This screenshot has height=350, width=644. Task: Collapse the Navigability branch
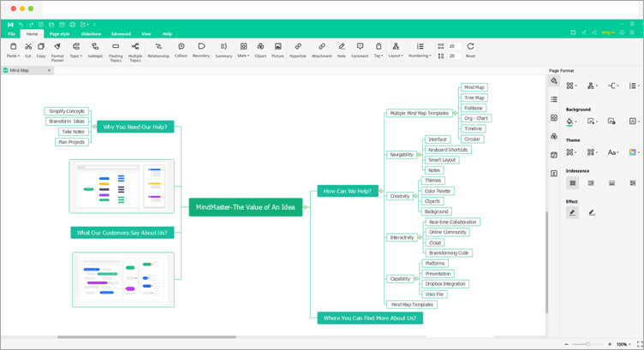coord(420,155)
